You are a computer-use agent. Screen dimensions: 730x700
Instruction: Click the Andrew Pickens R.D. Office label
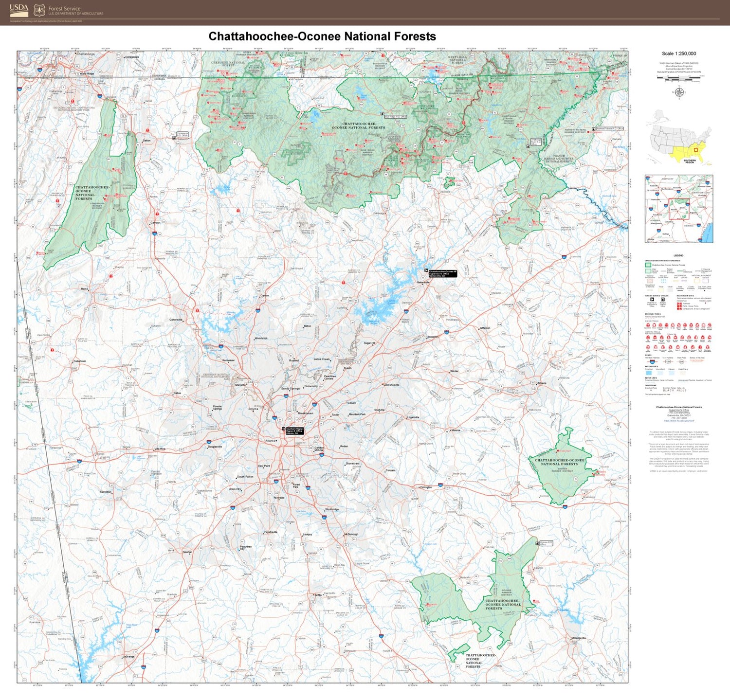609,128
